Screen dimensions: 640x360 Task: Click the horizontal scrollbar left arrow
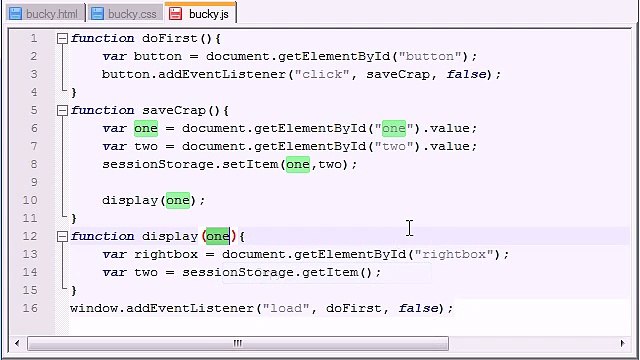click(x=17, y=343)
